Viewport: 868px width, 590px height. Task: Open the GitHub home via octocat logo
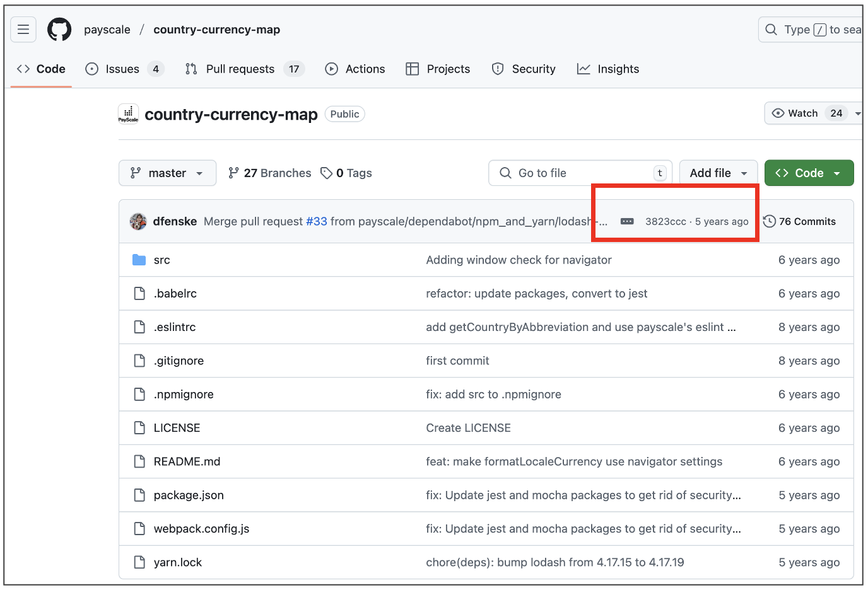click(59, 29)
